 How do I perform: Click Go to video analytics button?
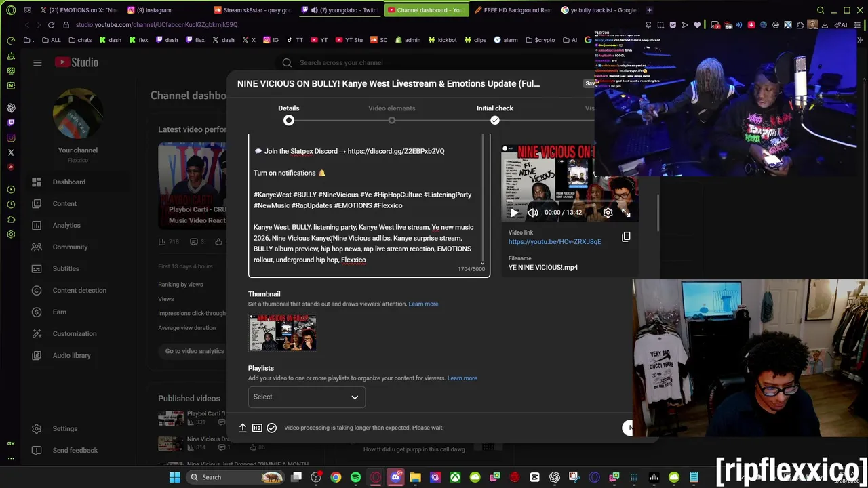(x=195, y=351)
